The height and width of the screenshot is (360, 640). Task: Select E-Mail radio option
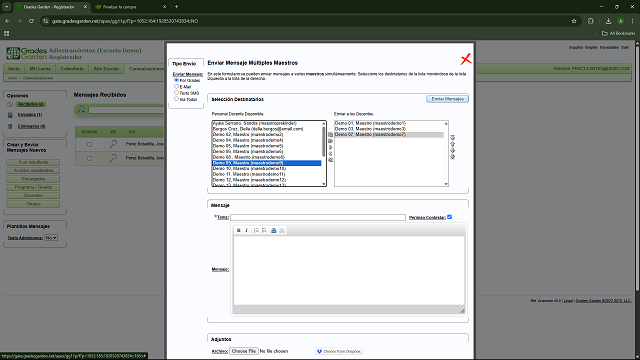[x=176, y=87]
